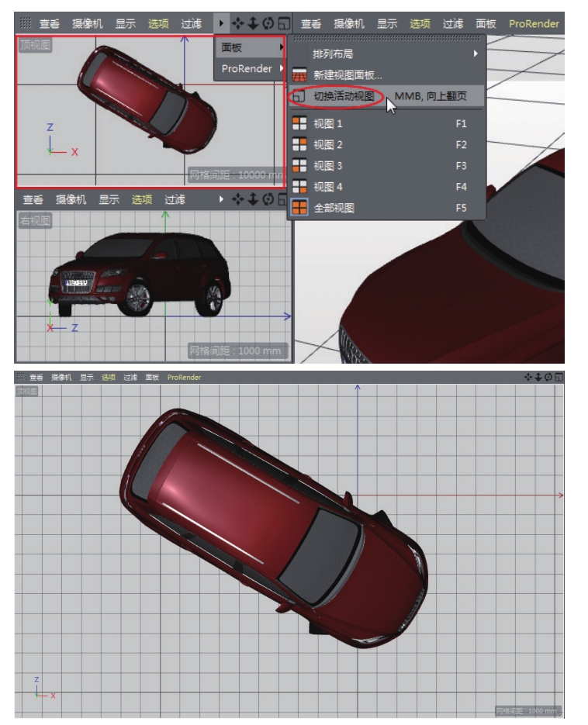Click the rotate icon in the large bottom viewport
The height and width of the screenshot is (725, 588).
[548, 377]
